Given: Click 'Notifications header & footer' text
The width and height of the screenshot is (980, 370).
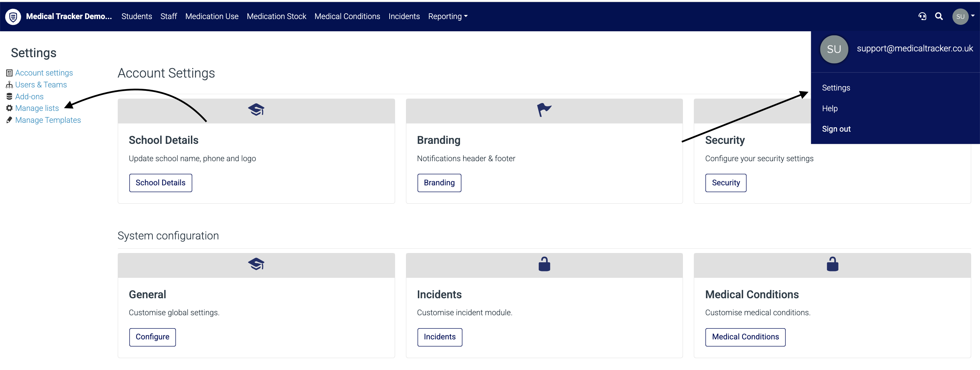Looking at the screenshot, I should click(x=466, y=158).
